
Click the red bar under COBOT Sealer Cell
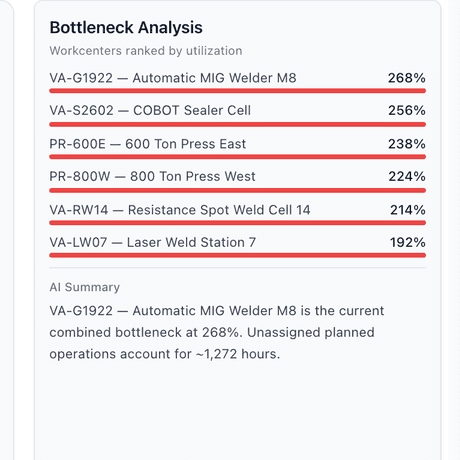237,124
